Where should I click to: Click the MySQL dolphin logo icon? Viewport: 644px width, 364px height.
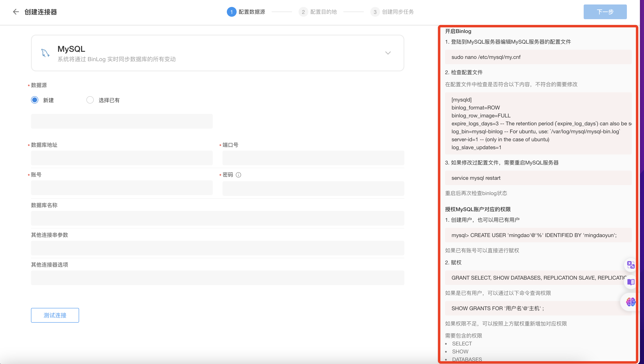point(45,53)
